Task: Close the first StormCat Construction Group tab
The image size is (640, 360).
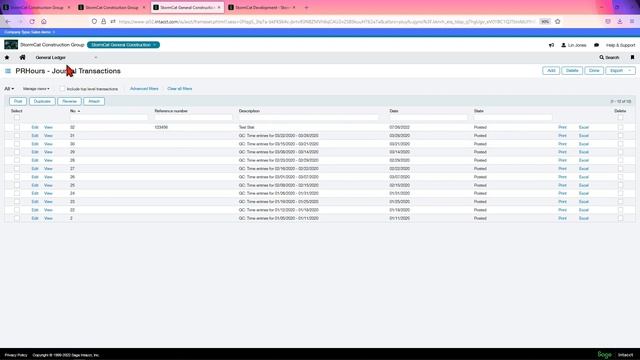Action: [69, 7]
